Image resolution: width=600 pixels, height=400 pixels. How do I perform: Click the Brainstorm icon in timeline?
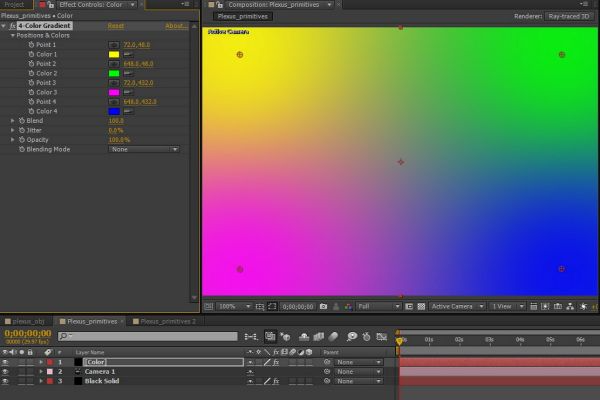[352, 336]
